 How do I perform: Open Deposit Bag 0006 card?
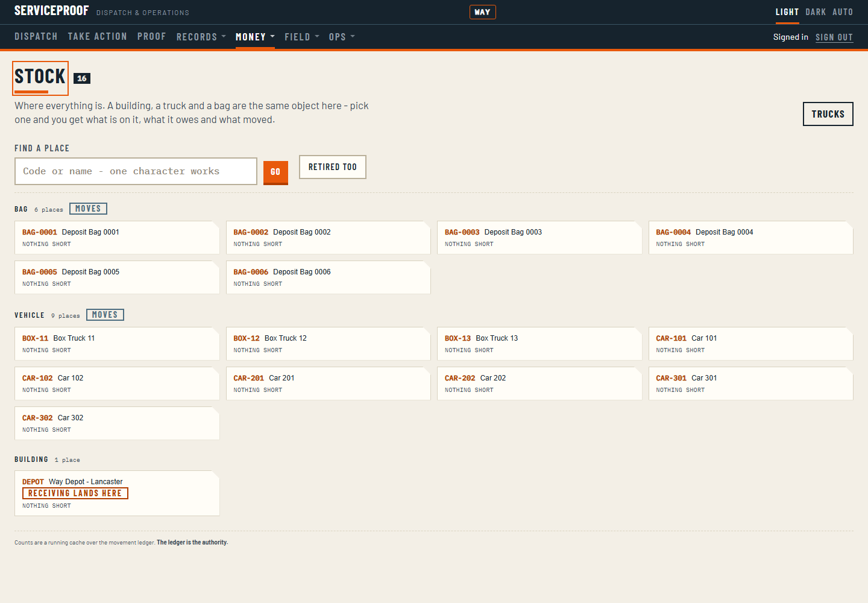click(x=329, y=277)
